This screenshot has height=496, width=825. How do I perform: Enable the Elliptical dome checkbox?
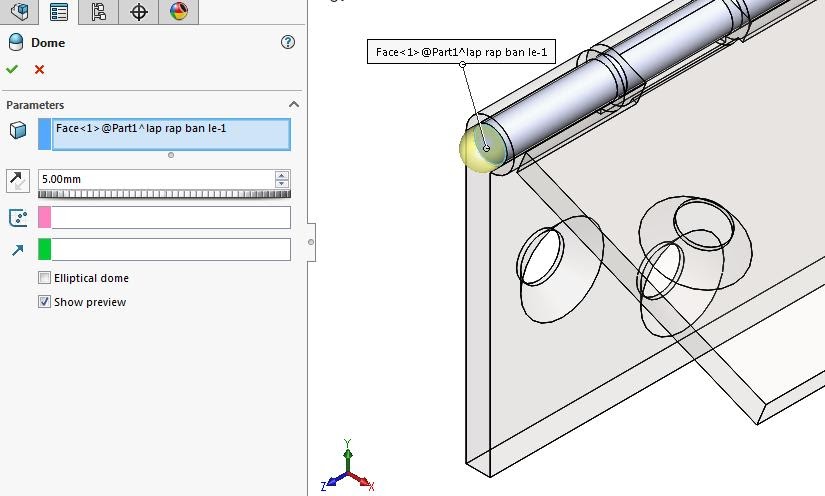(44, 278)
